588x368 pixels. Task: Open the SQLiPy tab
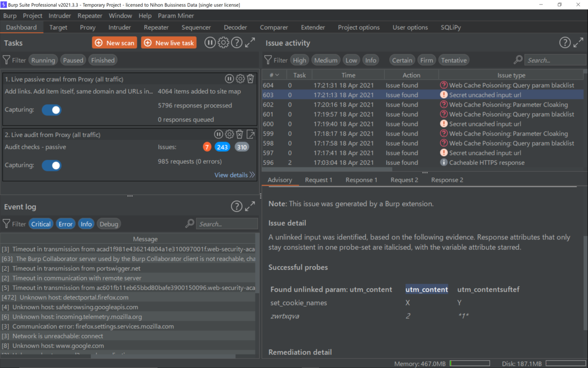[x=451, y=27]
